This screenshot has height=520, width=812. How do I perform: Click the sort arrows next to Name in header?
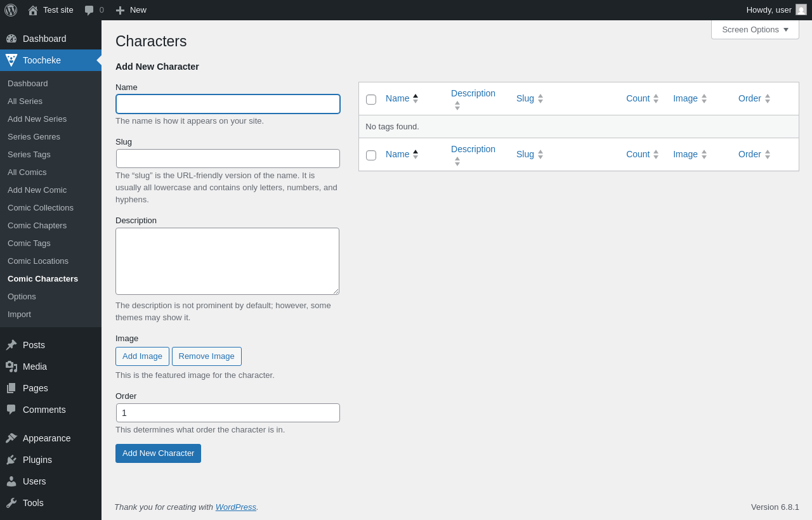[416, 98]
